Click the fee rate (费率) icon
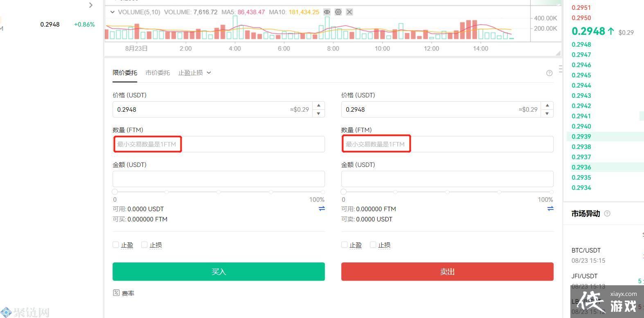The height and width of the screenshot is (318, 644). tap(116, 293)
